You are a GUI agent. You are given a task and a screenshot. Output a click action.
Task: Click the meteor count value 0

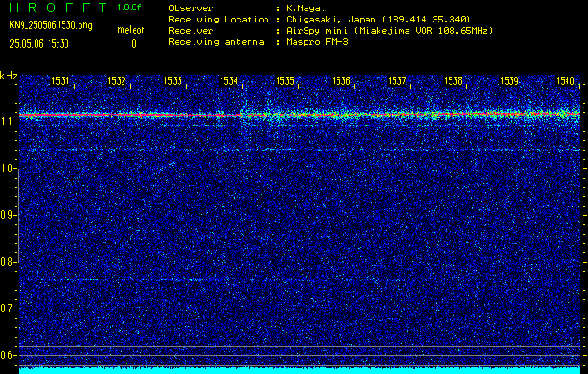tap(133, 44)
